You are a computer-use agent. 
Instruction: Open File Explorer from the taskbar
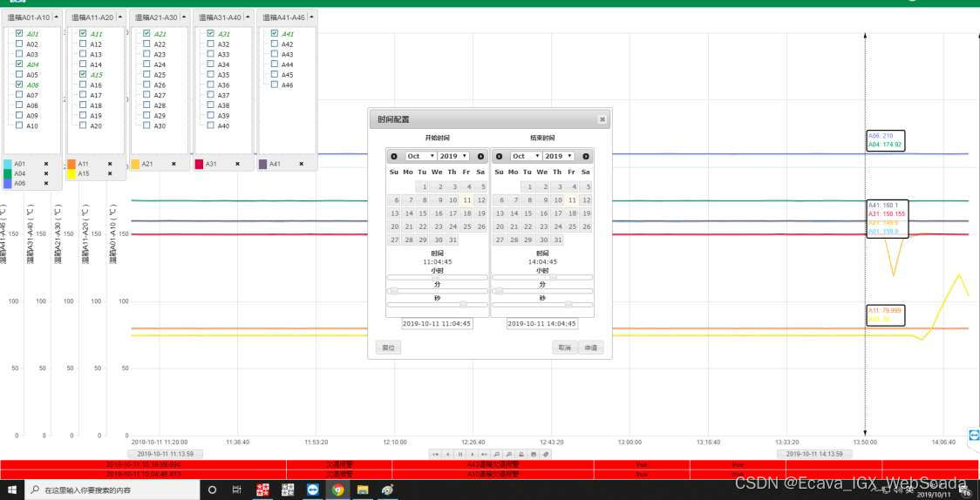363,490
